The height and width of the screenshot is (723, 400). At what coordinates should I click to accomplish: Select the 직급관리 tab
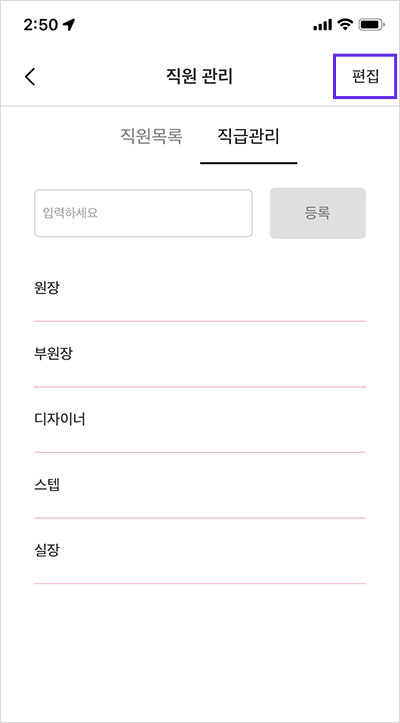[x=249, y=136]
